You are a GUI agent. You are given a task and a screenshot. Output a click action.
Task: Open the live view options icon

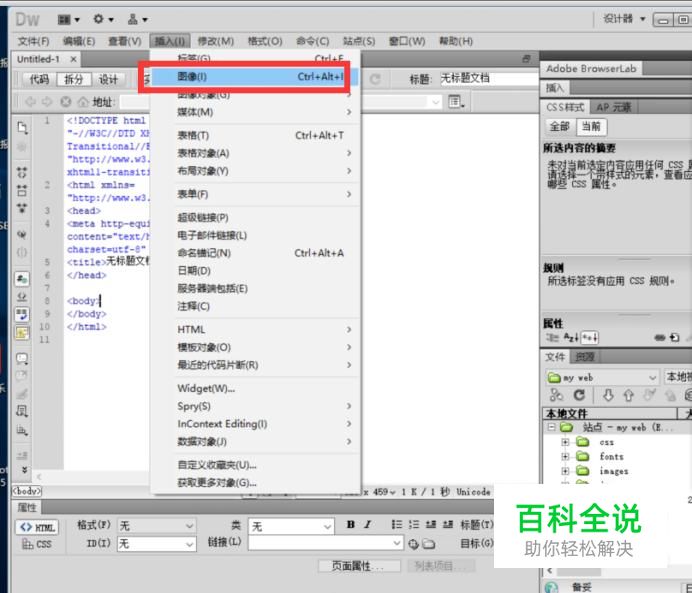456,102
